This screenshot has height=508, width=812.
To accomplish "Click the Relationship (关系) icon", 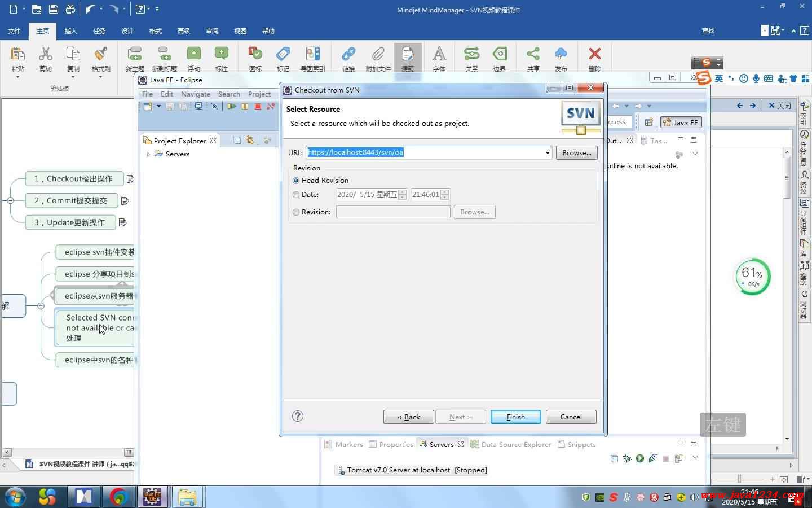I will 471,54.
